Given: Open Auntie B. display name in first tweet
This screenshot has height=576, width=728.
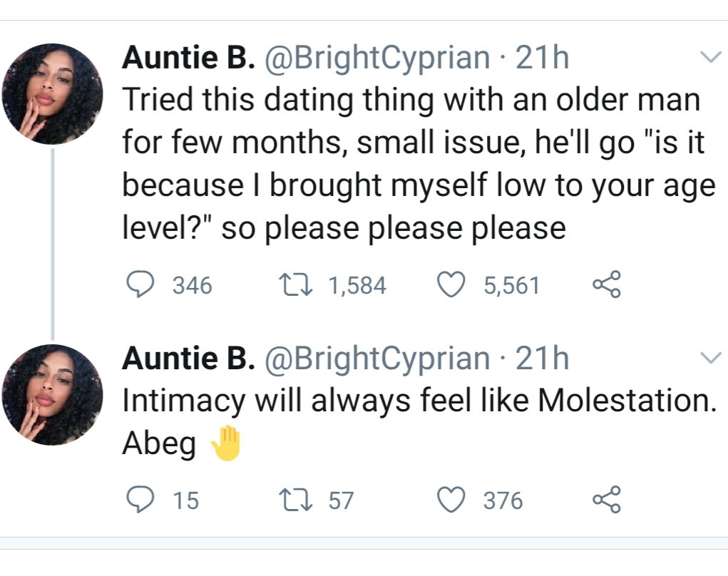Looking at the screenshot, I should tap(189, 58).
